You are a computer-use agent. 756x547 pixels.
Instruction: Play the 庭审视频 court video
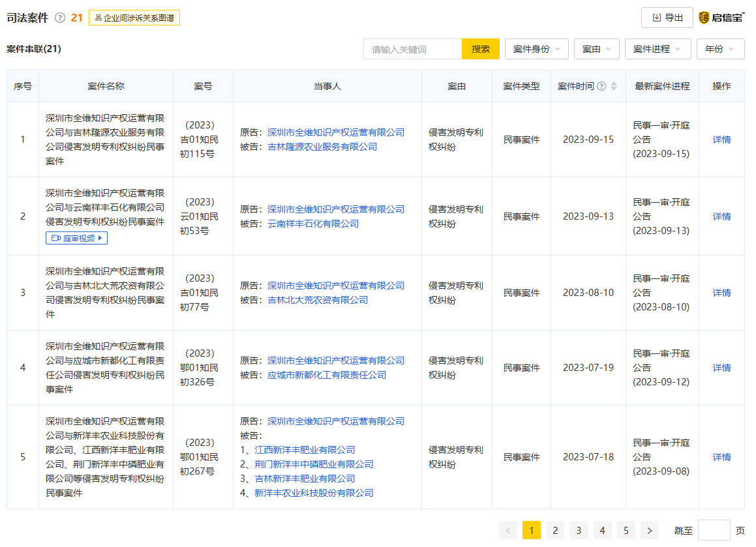coord(76,239)
